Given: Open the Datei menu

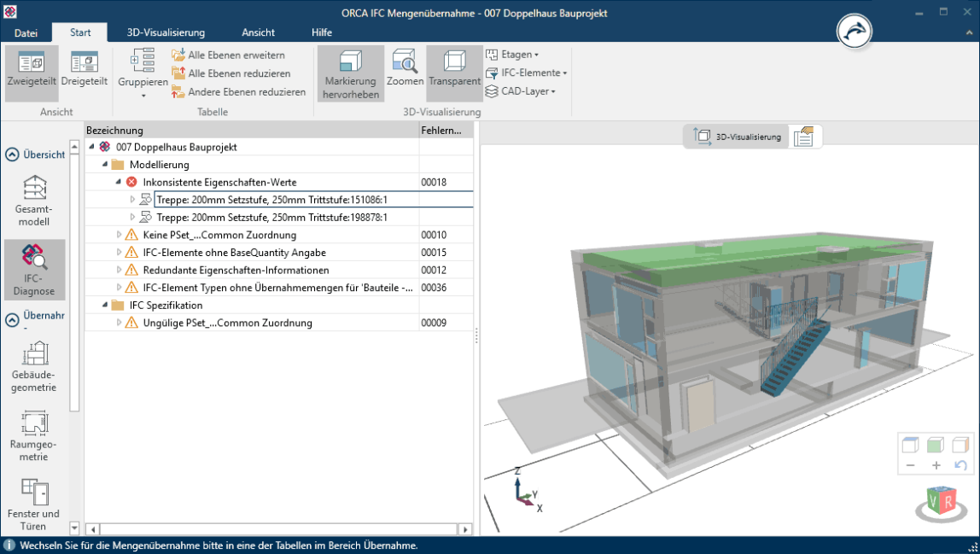Looking at the screenshot, I should (x=26, y=32).
